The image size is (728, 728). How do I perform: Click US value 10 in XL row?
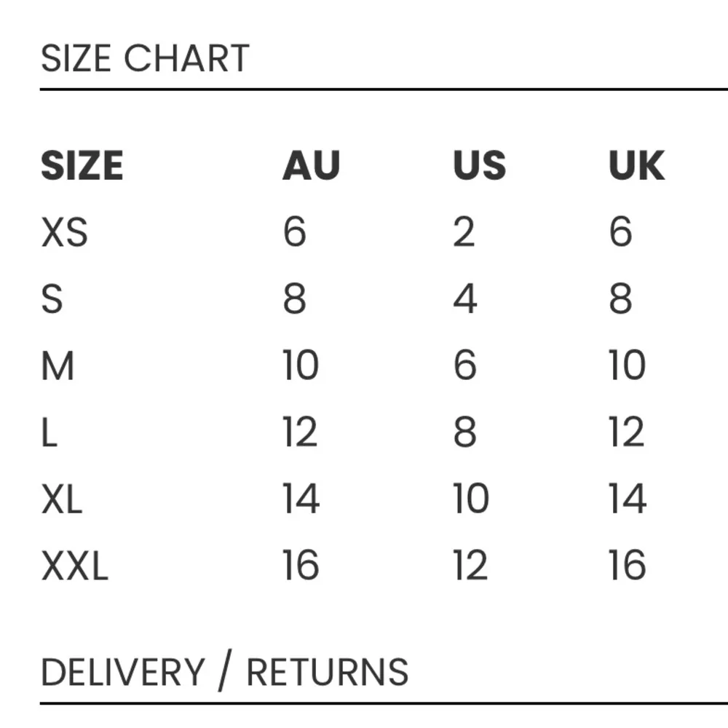coord(470,499)
